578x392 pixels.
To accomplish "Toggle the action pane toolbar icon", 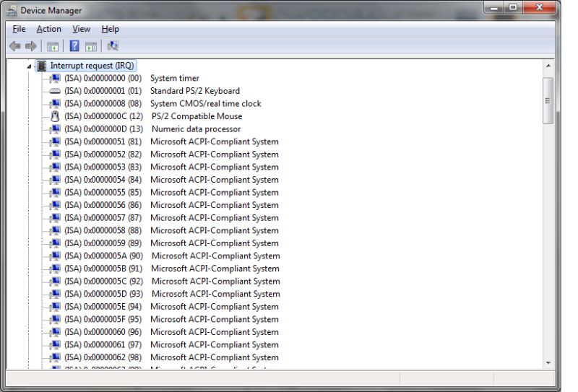I will (91, 46).
